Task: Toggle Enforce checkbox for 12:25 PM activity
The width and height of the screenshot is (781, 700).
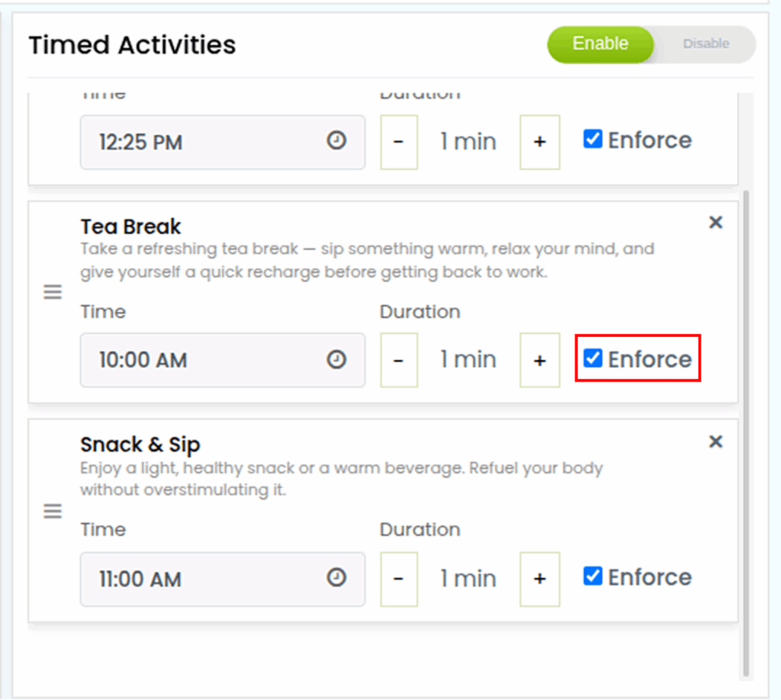Action: click(x=593, y=140)
